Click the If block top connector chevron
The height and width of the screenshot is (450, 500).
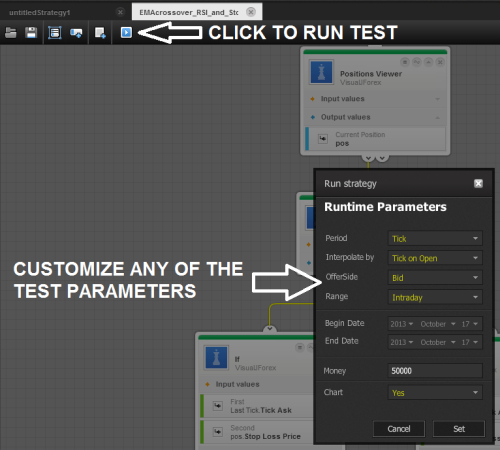(270, 329)
